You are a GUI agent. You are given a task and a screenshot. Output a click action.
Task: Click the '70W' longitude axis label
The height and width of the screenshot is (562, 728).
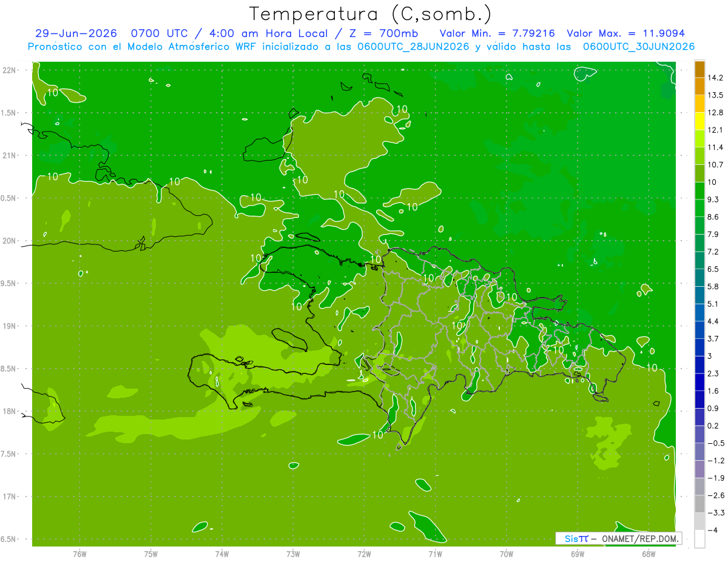(507, 554)
